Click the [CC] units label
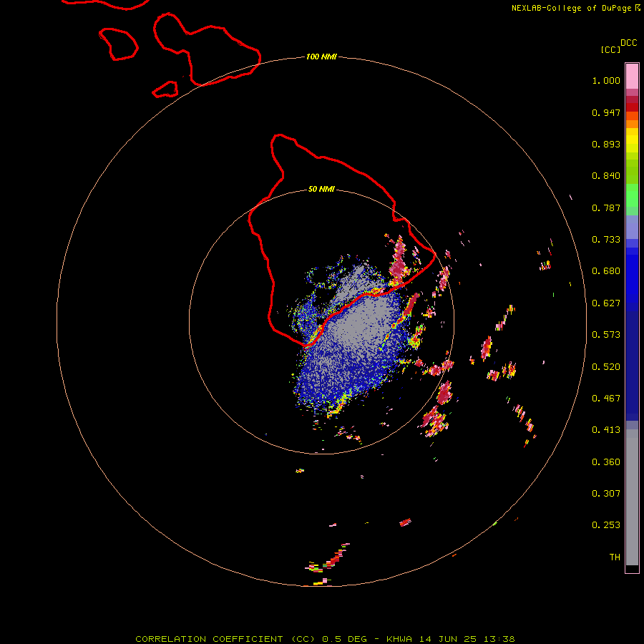This screenshot has width=644, height=644. pyautogui.click(x=610, y=49)
